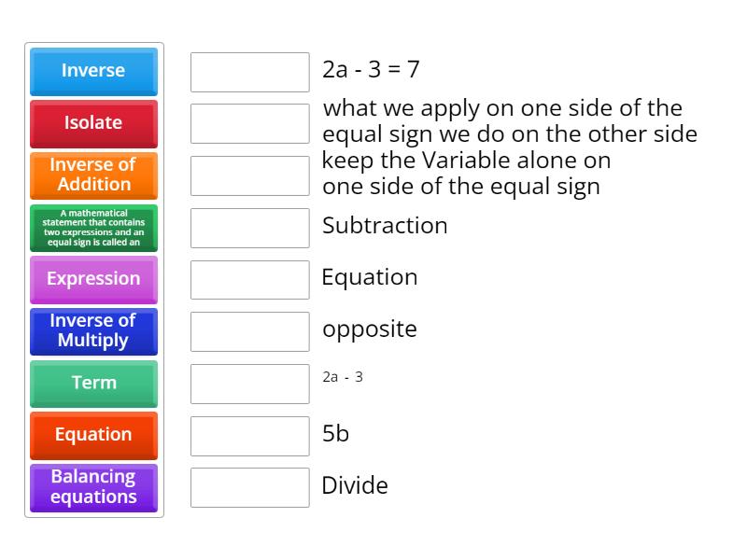Viewport: 747px width, 560px height.
Task: Click the answer slot beside 5b
Action: (x=249, y=433)
